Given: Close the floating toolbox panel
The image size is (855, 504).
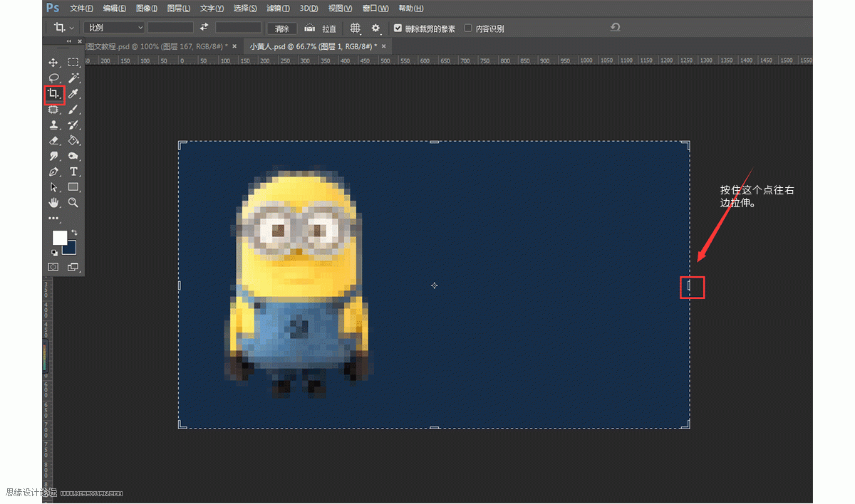Looking at the screenshot, I should coord(78,41).
